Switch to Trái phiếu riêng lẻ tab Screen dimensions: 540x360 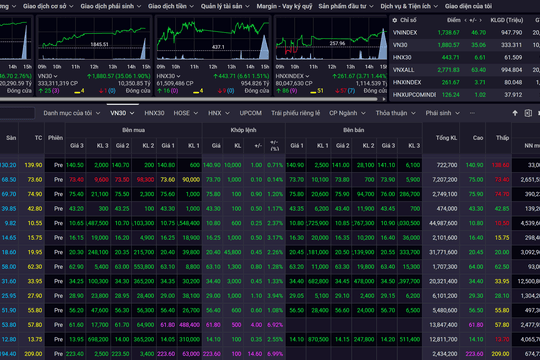[x=295, y=113]
